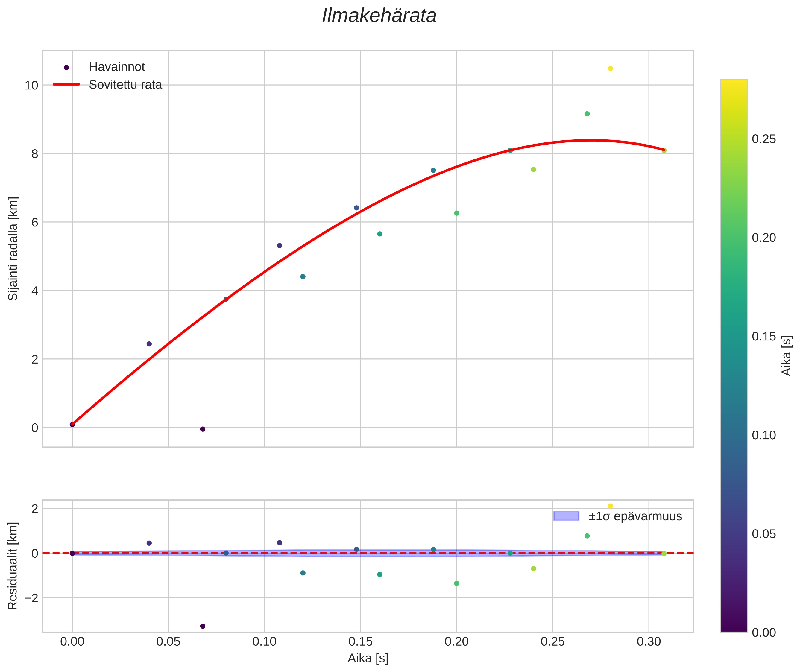Click the lowest residual point below −2
The height and width of the screenshot is (672, 800).
tap(203, 626)
